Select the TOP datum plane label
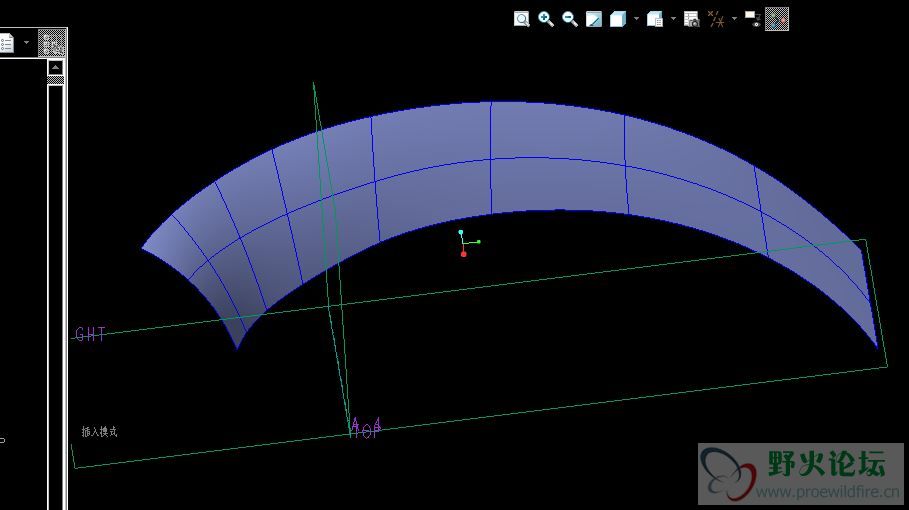909x510 pixels. pyautogui.click(x=366, y=429)
